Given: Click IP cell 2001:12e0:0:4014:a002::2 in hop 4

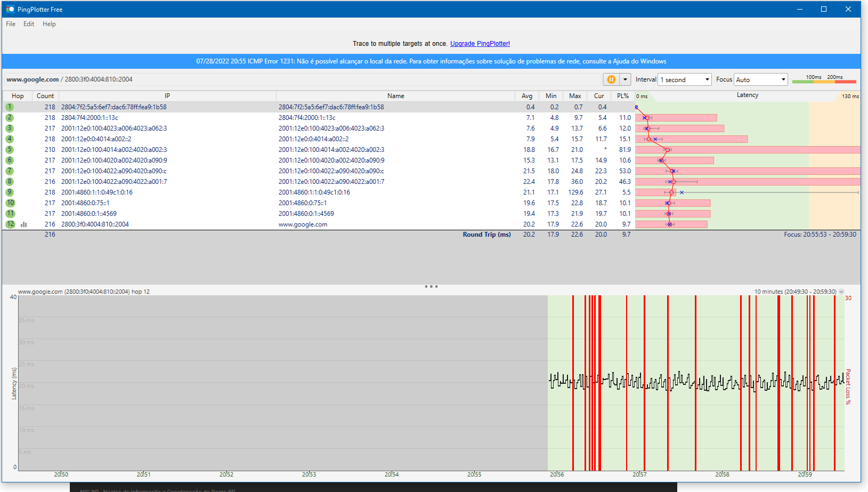Looking at the screenshot, I should tap(96, 139).
